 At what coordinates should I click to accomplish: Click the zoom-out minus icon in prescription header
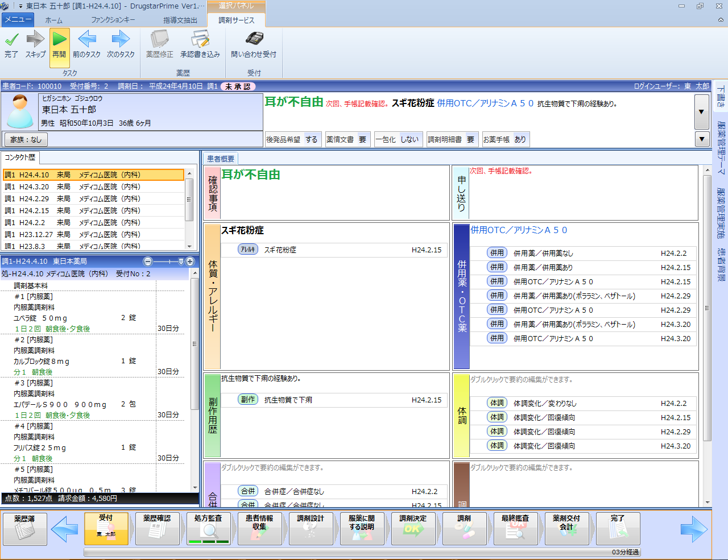pyautogui.click(x=148, y=262)
